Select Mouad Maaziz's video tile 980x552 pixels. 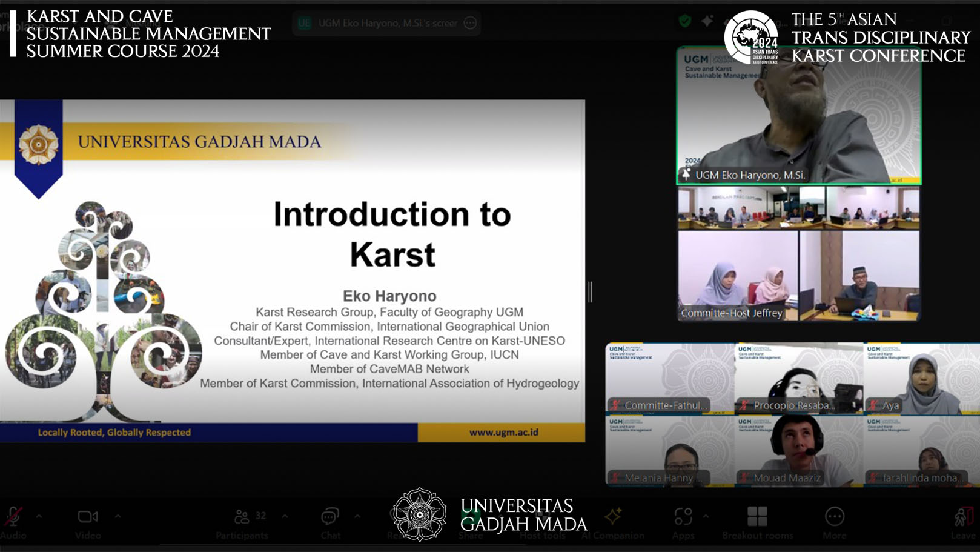(799, 451)
